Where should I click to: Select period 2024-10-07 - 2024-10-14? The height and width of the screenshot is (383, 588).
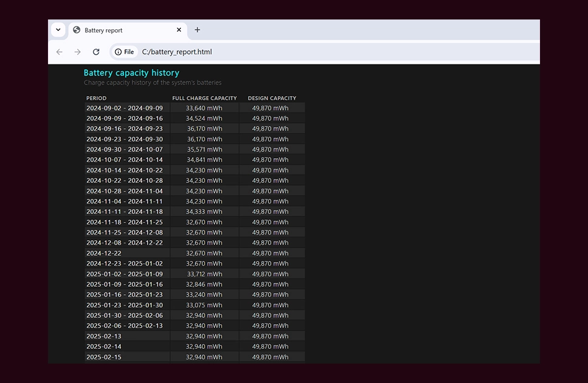pos(125,159)
